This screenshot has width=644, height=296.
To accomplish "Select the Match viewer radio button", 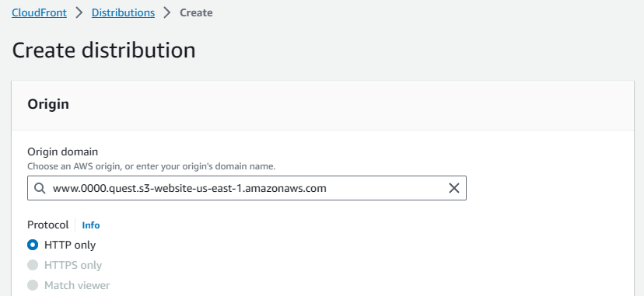I will tap(33, 285).
